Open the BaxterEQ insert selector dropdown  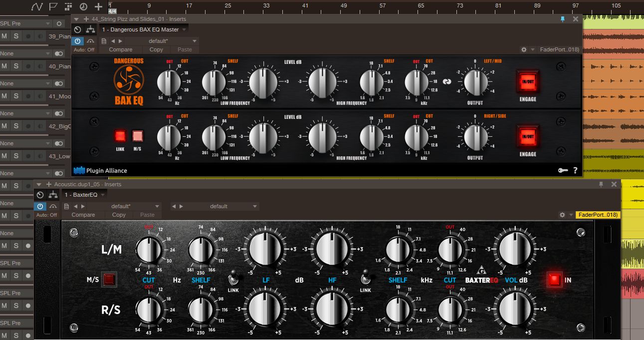pos(84,195)
